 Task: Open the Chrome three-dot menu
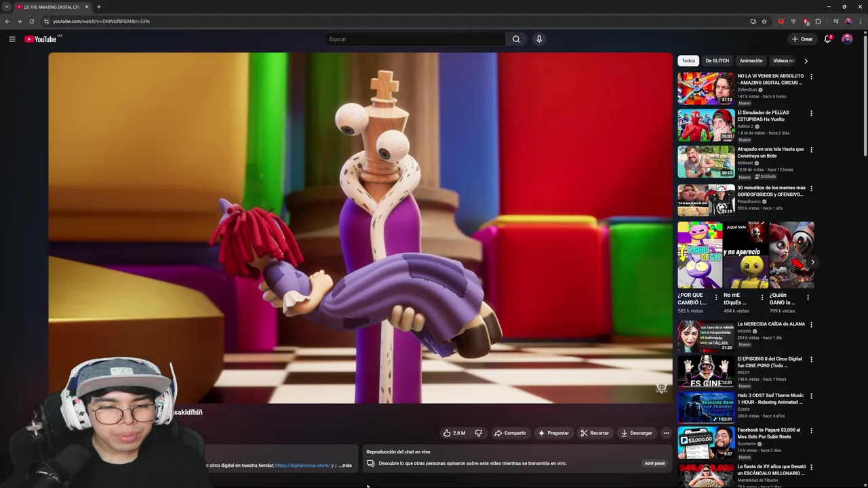coord(861,21)
